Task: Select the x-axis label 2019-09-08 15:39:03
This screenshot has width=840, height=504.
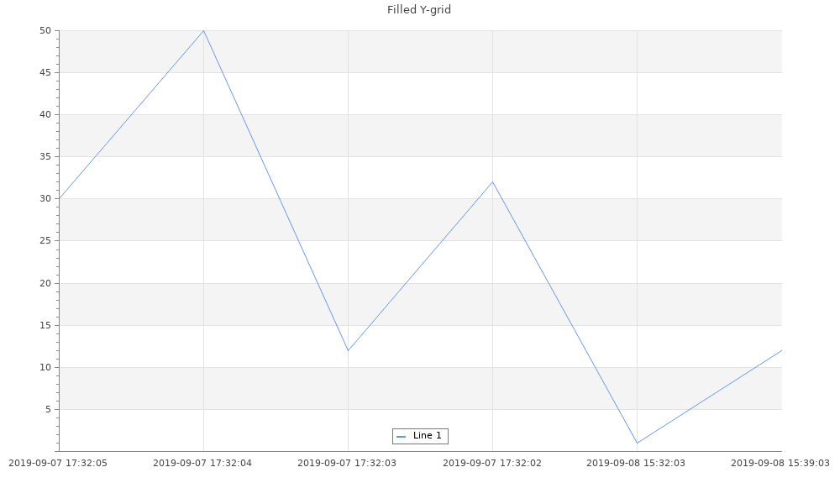Action: point(780,463)
